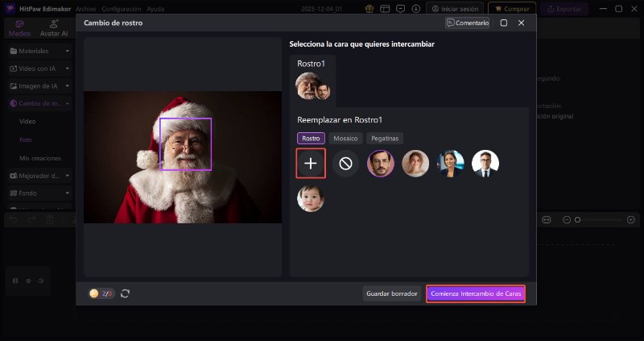Choose the baby face preset
This screenshot has height=341, width=644.
tap(311, 198)
